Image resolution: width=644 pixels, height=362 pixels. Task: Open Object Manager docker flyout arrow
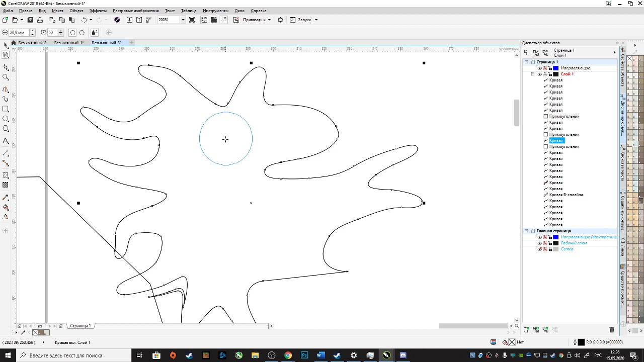tap(614, 52)
